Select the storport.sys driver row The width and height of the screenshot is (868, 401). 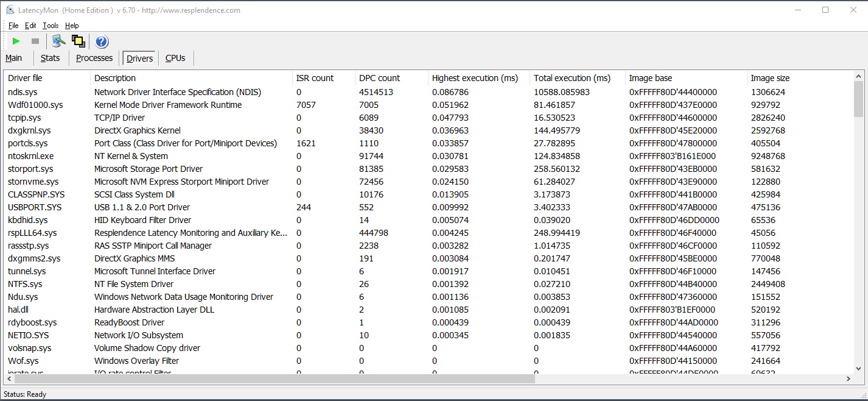(x=429, y=169)
